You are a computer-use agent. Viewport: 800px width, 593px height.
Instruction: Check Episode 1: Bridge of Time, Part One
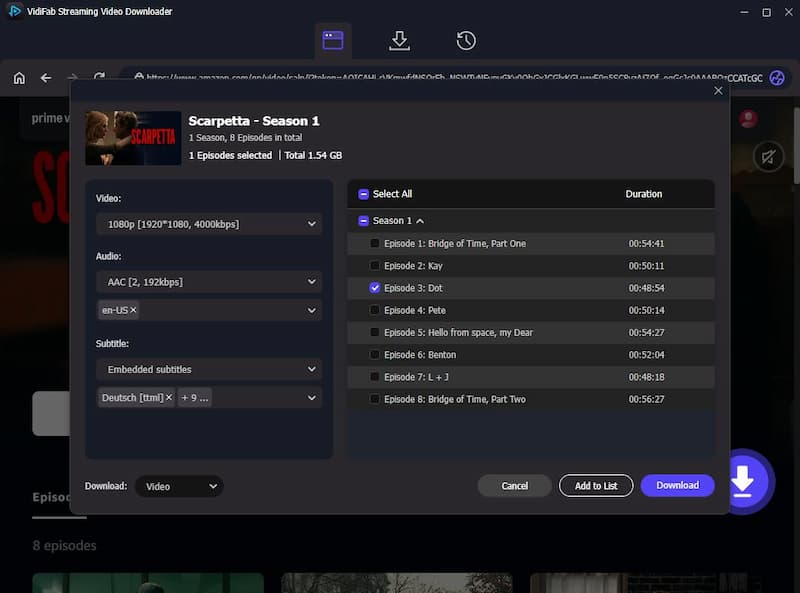pyautogui.click(x=375, y=243)
